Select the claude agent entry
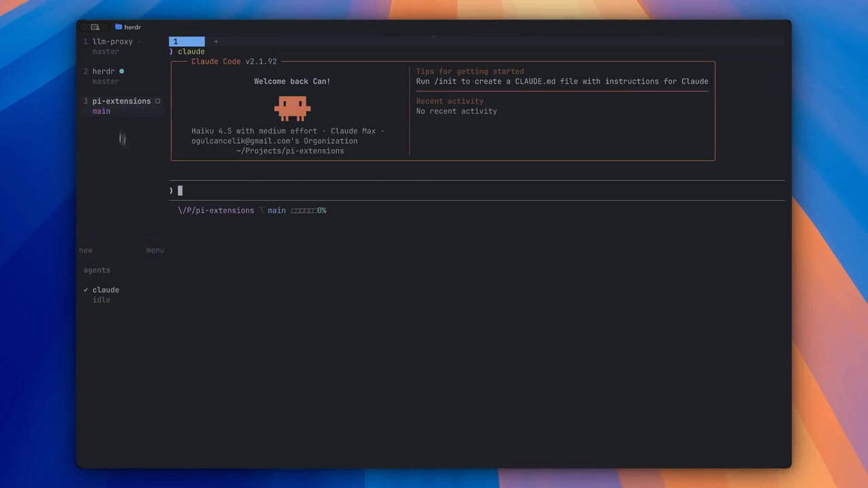The width and height of the screenshot is (868, 488). coord(106,290)
